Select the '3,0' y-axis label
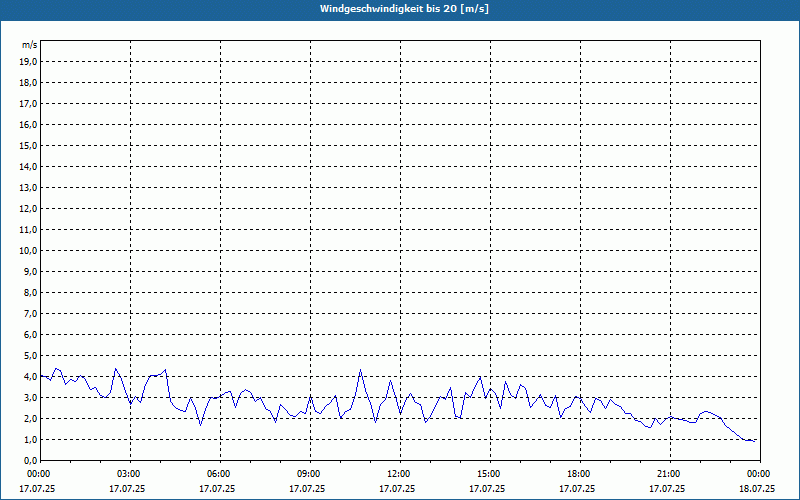The image size is (800, 500). click(31, 397)
